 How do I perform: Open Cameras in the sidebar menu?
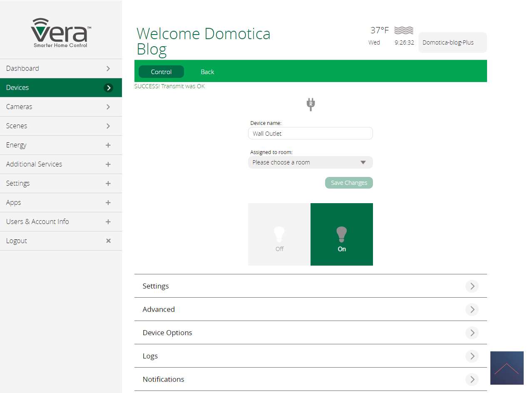(61, 107)
